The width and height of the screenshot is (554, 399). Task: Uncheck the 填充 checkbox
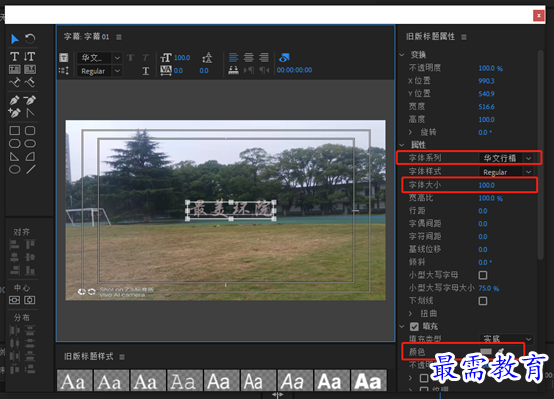(x=414, y=326)
